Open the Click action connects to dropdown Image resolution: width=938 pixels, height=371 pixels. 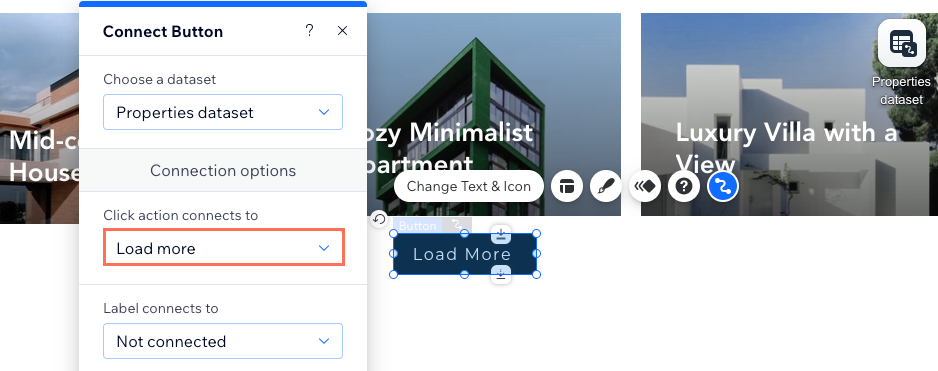click(x=223, y=248)
